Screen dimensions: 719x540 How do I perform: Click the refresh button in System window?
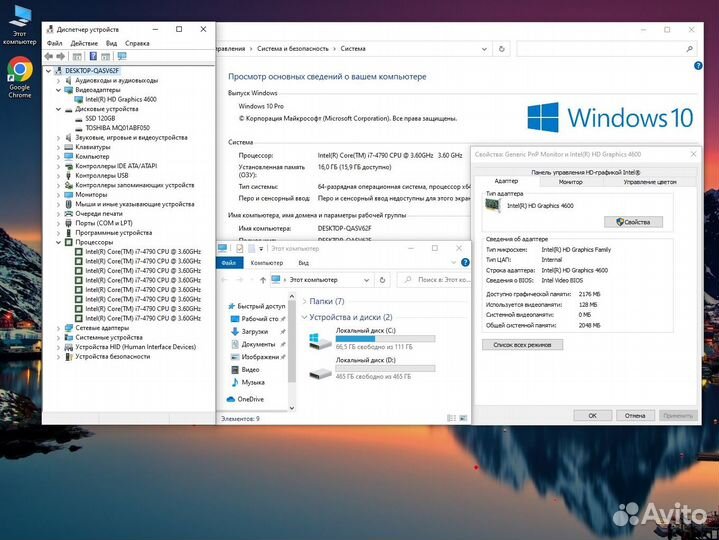pos(502,49)
